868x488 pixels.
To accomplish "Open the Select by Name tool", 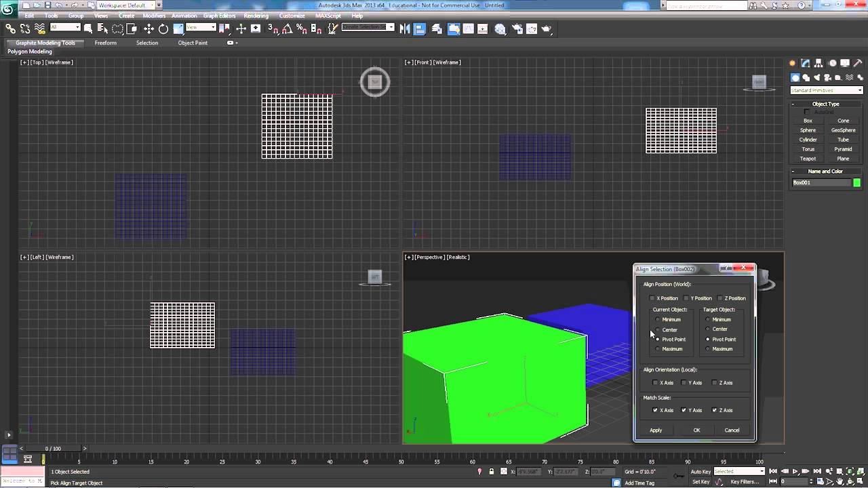I will click(x=102, y=28).
